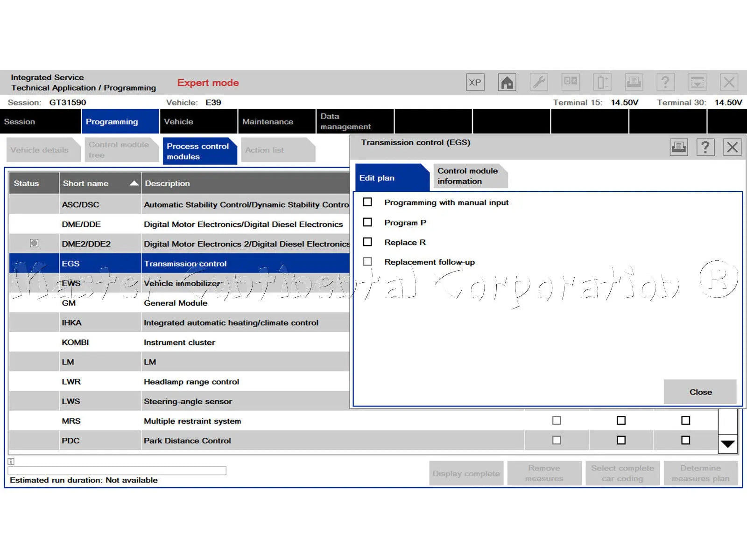Print the Transmission control dialog
Viewport: 747px width, 560px height.
(x=679, y=147)
